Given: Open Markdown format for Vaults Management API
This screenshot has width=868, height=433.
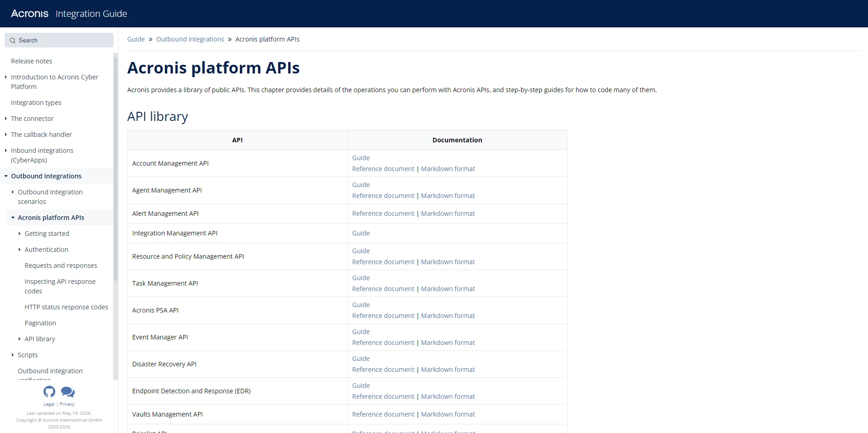Looking at the screenshot, I should (448, 414).
